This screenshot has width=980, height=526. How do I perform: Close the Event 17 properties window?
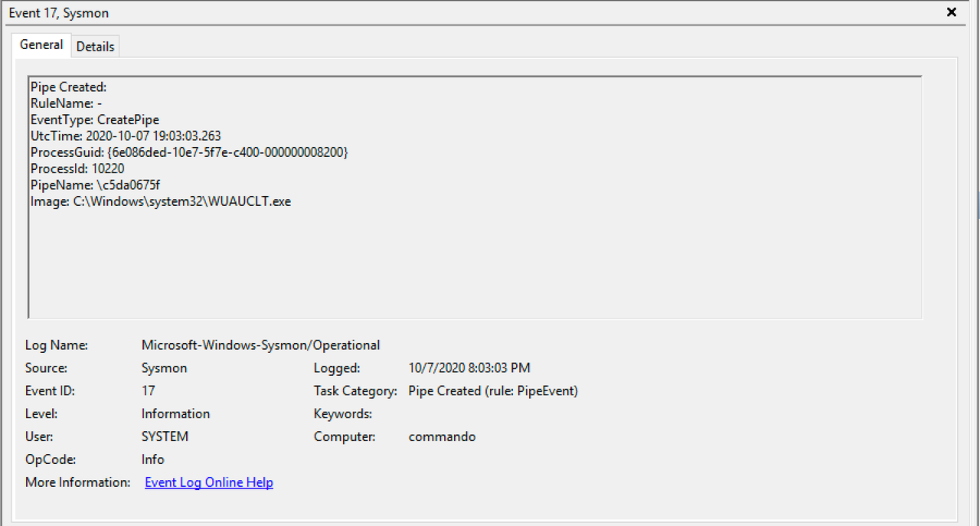point(951,12)
